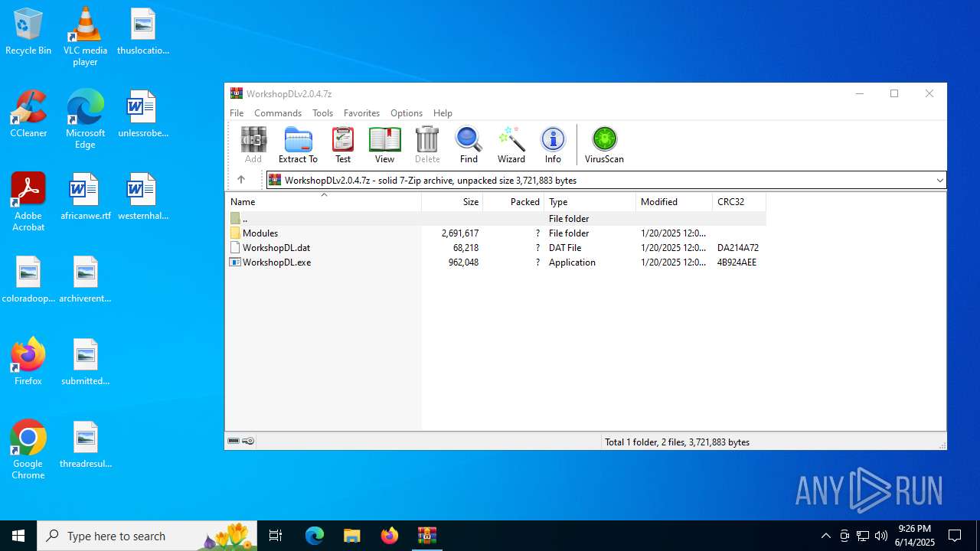The image size is (980, 551).
Task: Click the taskbar search box
Action: pos(146,536)
